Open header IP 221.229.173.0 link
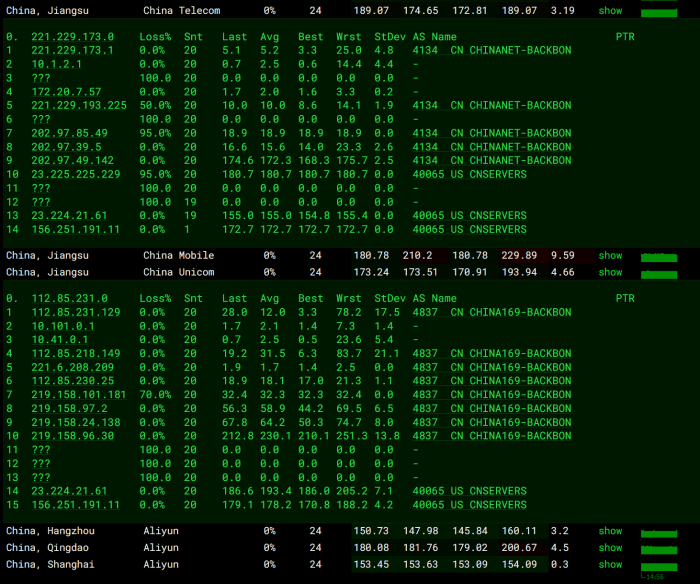The width and height of the screenshot is (700, 584). (x=72, y=37)
